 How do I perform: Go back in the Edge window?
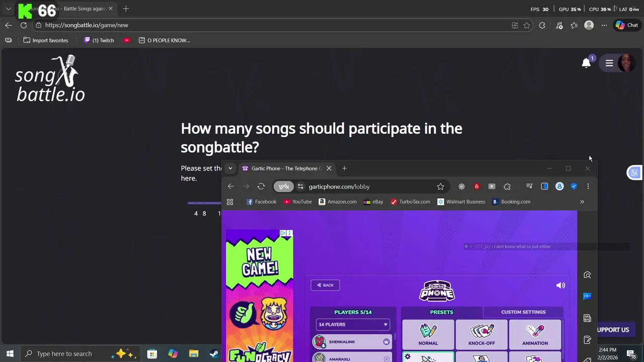coord(9,25)
